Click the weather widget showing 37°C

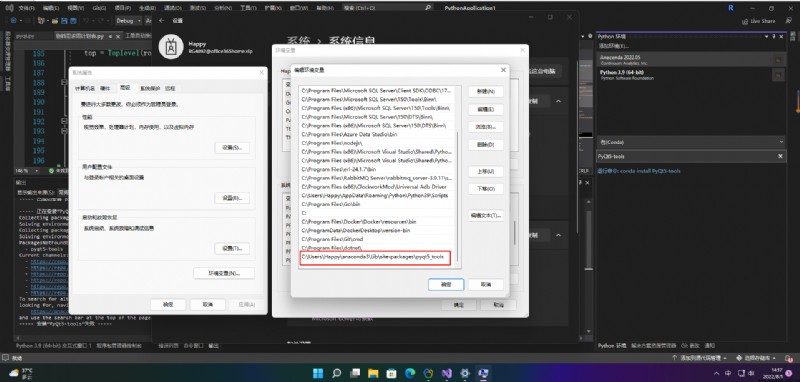point(20,373)
